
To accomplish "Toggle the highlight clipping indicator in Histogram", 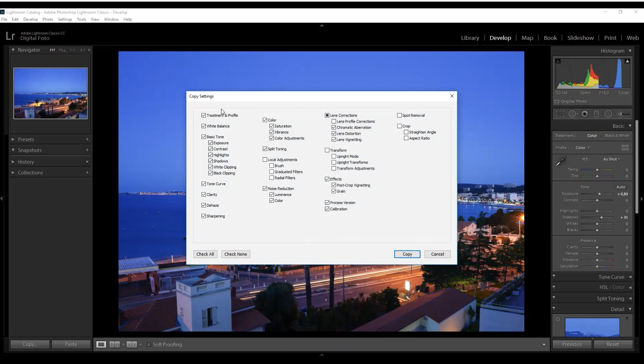I will (627, 61).
